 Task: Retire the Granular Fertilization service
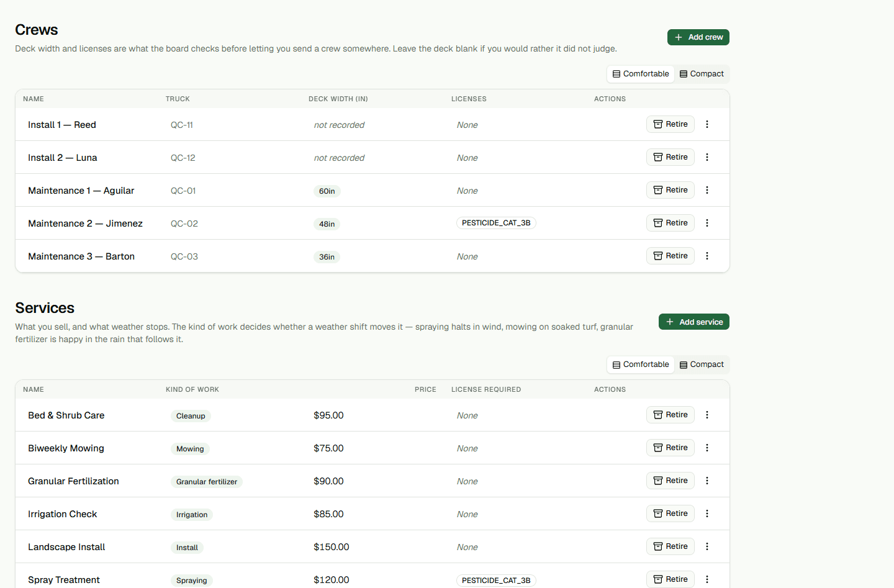670,481
